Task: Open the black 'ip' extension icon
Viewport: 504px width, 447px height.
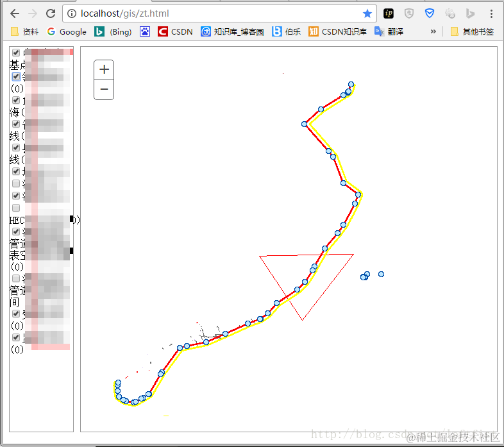Action: tap(389, 13)
